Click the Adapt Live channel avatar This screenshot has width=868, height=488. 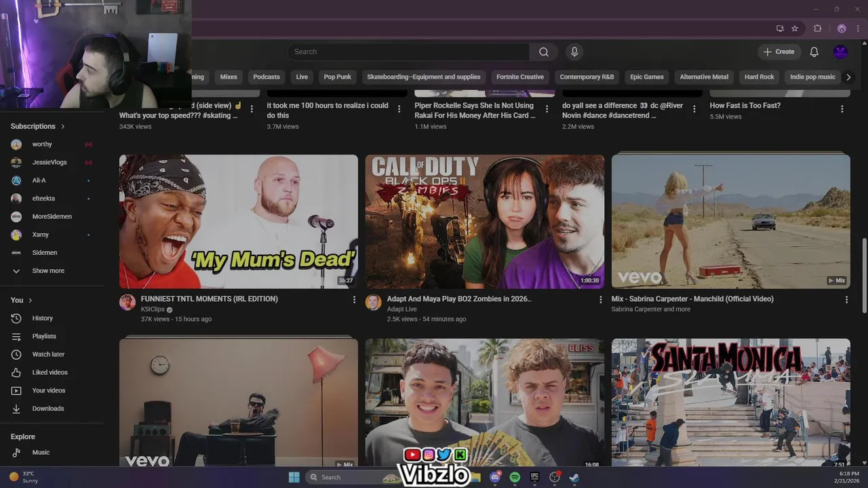[374, 302]
